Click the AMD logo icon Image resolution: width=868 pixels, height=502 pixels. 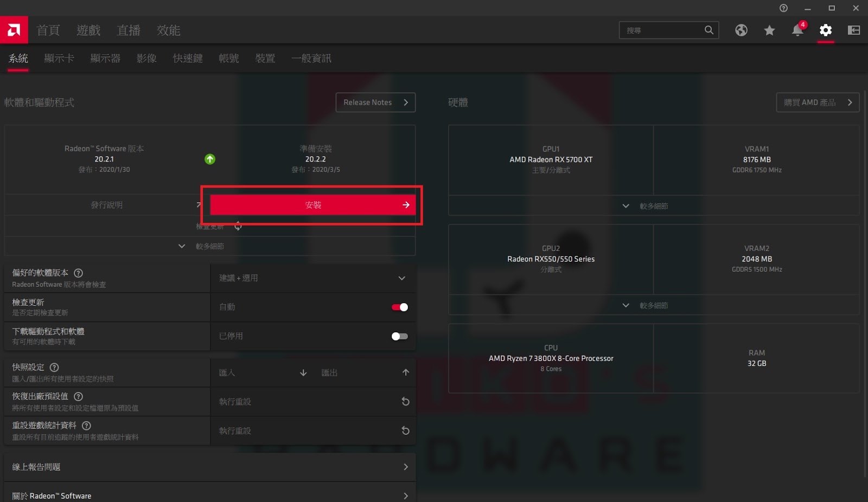14,30
